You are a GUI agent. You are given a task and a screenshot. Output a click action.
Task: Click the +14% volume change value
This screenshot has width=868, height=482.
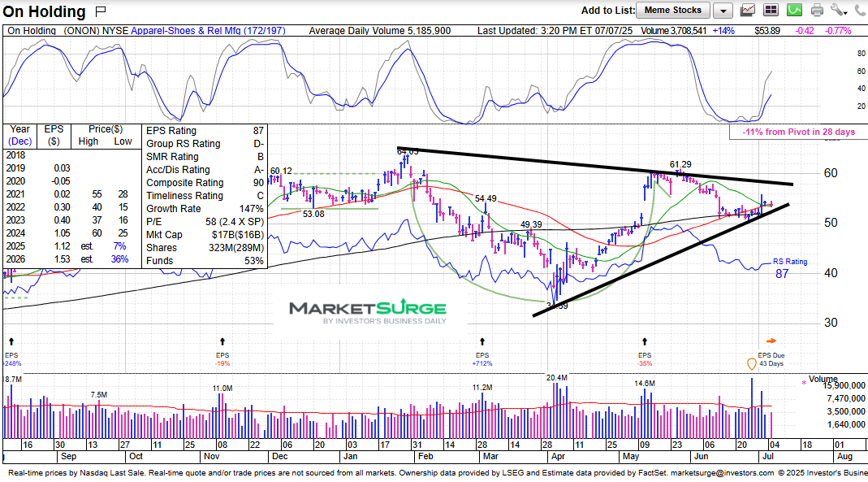(x=723, y=30)
